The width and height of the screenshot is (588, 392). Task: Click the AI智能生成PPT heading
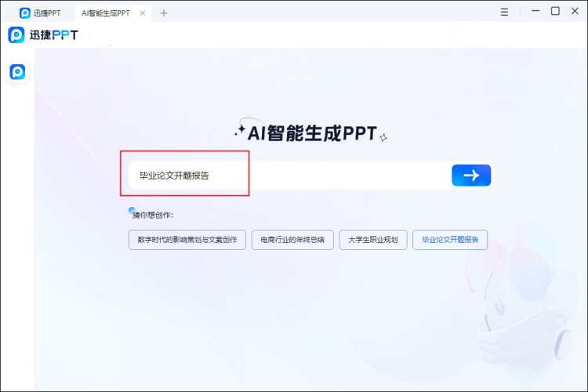(312, 133)
